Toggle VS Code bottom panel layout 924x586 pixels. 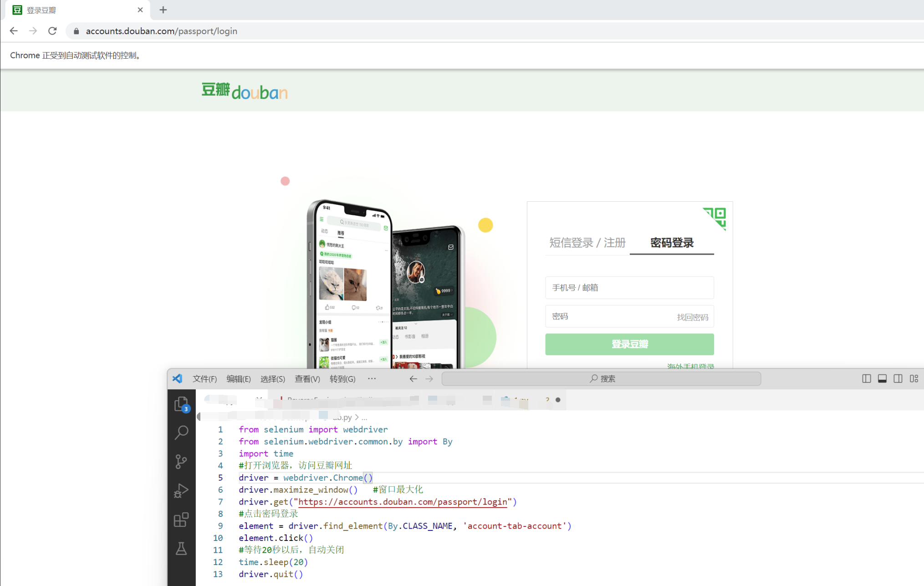[882, 378]
